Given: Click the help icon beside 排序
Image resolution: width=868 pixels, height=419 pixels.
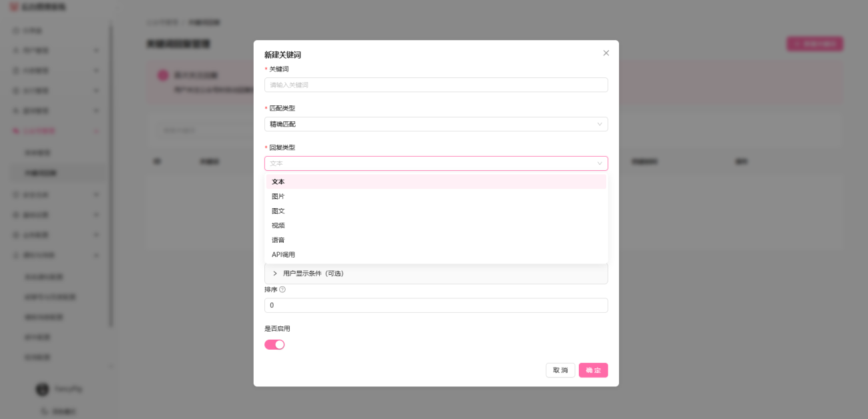Looking at the screenshot, I should click(282, 290).
